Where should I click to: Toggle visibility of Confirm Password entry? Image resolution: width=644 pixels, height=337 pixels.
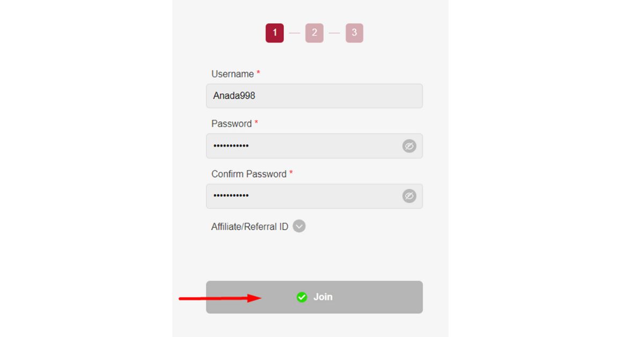[x=409, y=196]
